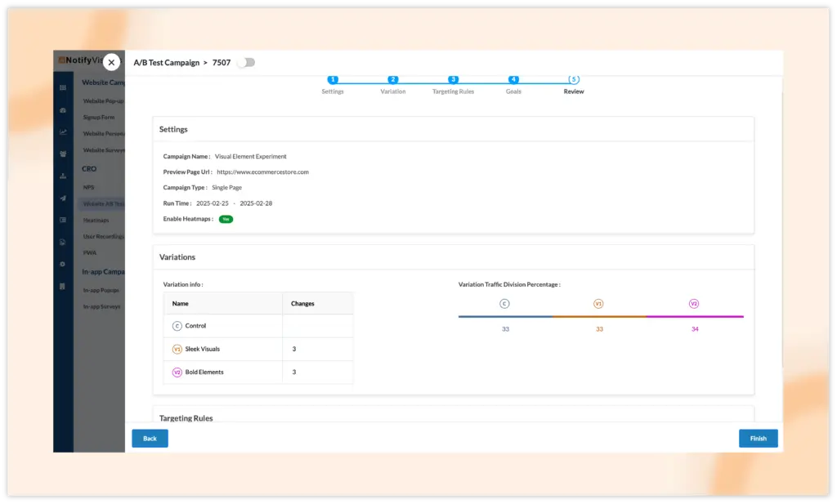Open the apps grid icon in sidebar

63,87
